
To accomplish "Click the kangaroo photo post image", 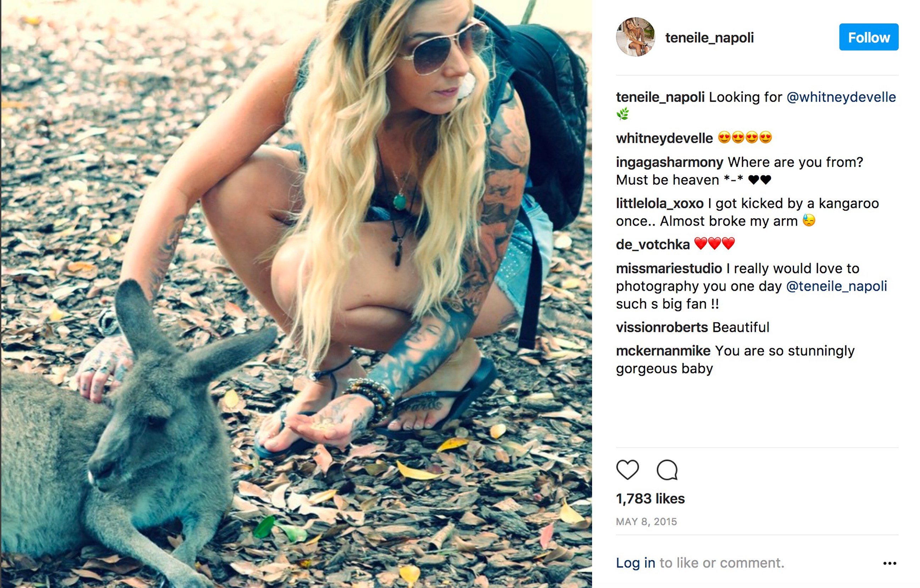I will click(296, 294).
